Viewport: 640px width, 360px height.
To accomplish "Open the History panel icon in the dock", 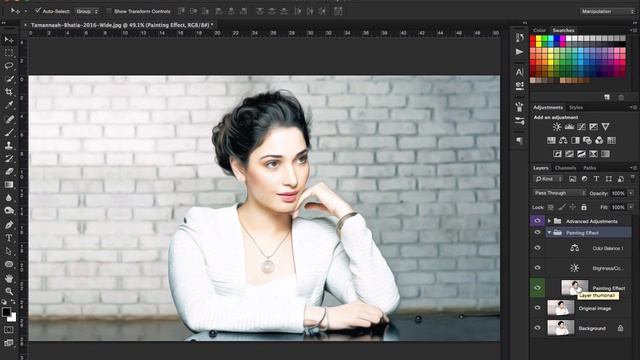I will 520,38.
